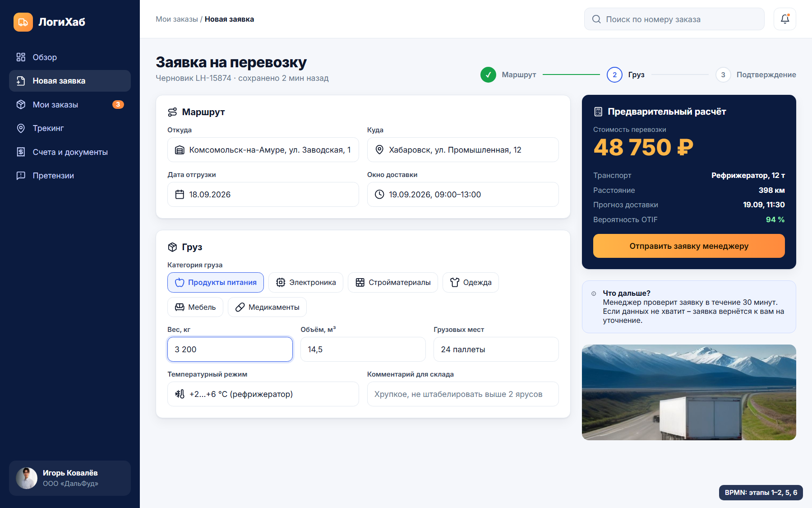Open the Окно доставки time picker
The width and height of the screenshot is (812, 508).
point(463,195)
